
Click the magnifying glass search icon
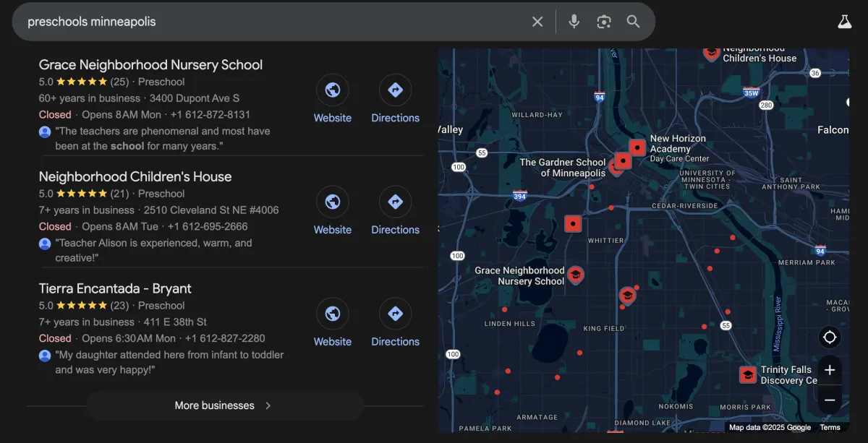coord(634,22)
